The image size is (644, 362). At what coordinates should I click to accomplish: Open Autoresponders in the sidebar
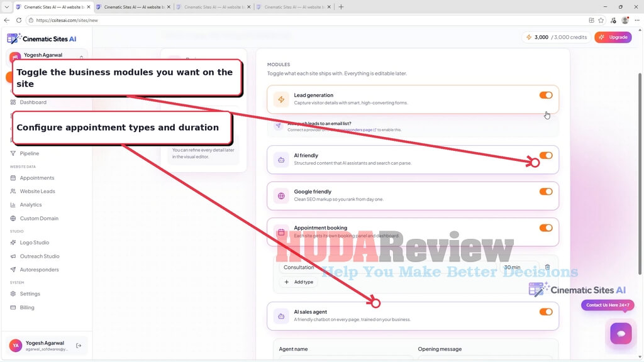point(39,270)
